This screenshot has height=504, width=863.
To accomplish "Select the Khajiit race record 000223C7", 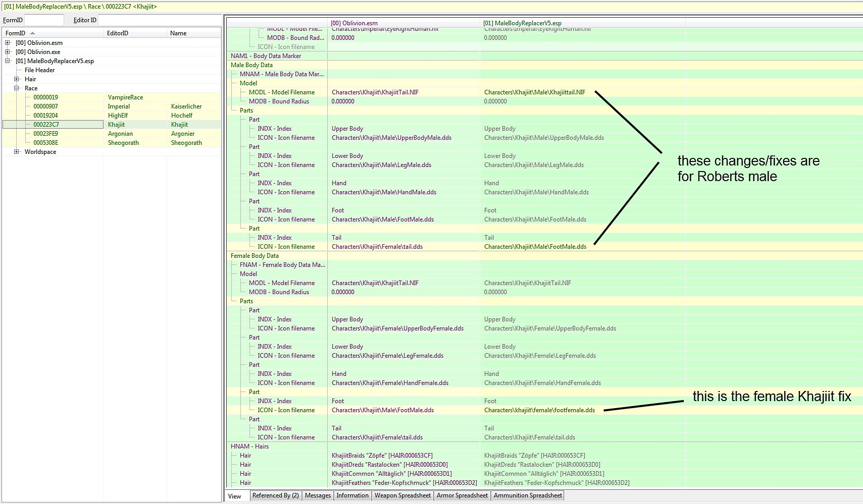I will 112,125.
